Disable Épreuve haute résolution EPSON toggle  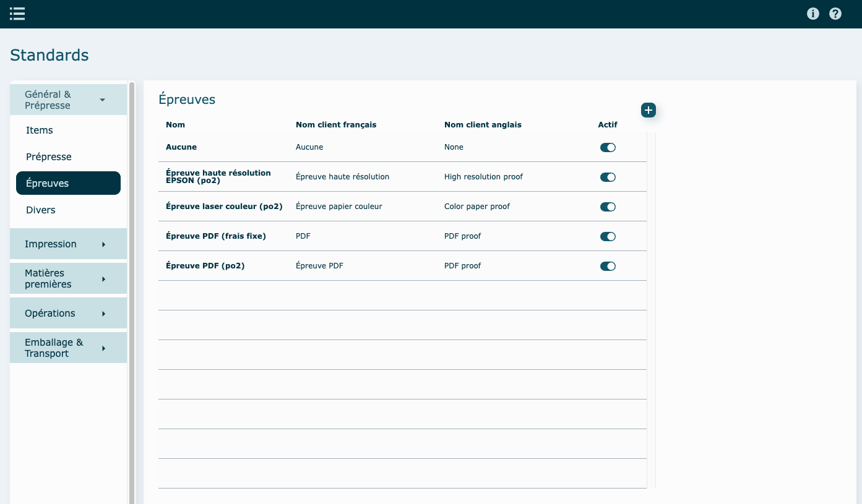coord(608,177)
